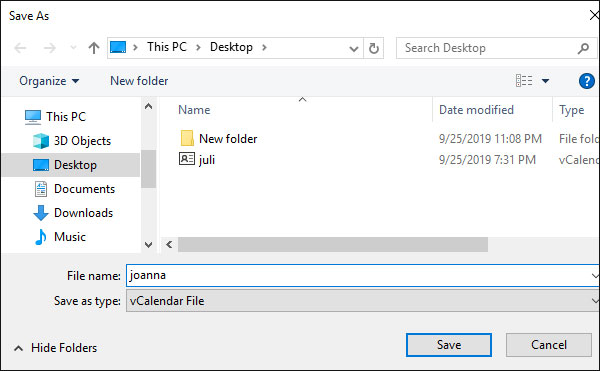Click the horizontal scrollbar thumb
600x371 pixels.
tap(333, 244)
